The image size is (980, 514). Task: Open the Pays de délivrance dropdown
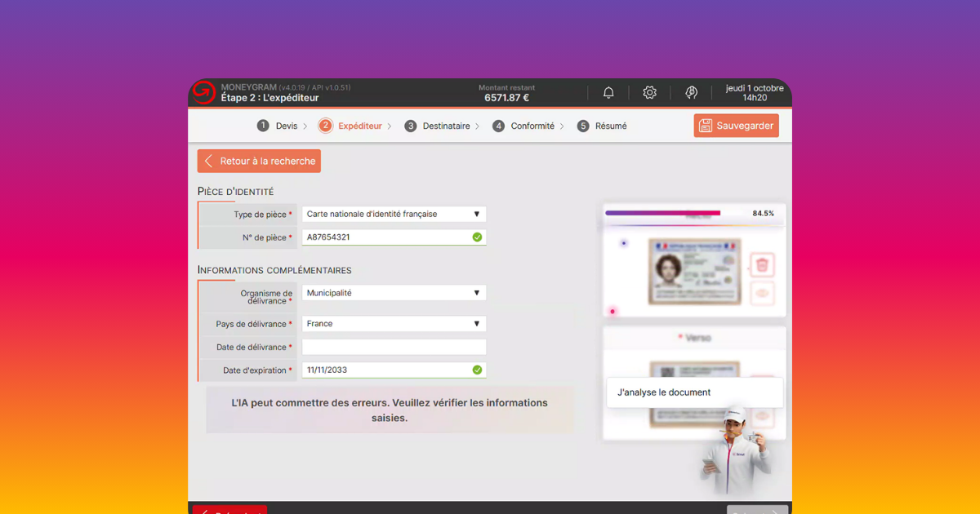pos(394,324)
